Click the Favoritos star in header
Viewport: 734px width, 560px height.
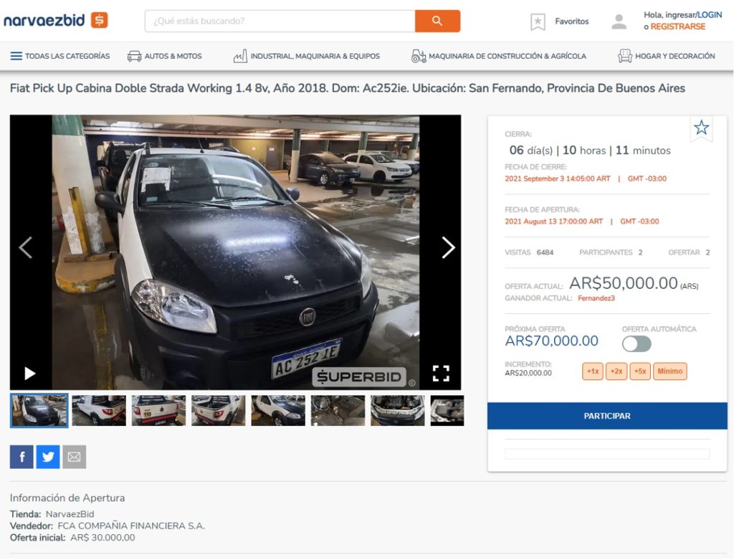tap(538, 21)
